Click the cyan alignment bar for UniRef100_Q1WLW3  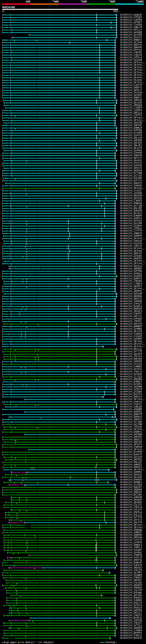point(60,15)
